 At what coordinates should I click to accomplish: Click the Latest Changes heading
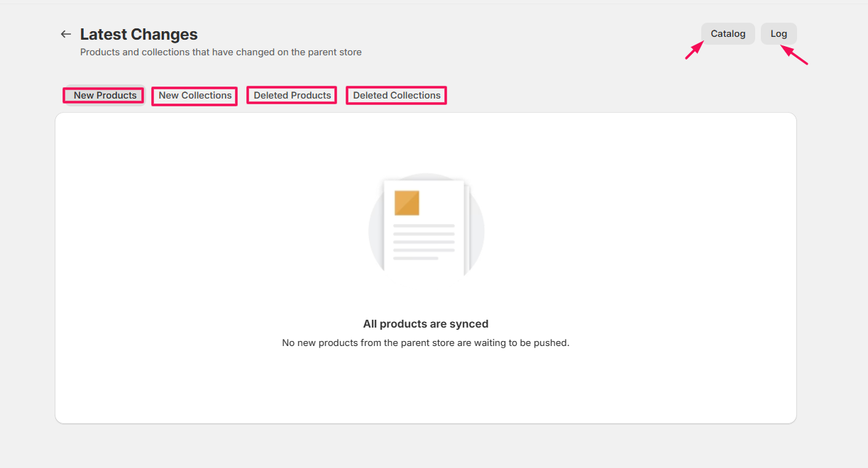139,34
